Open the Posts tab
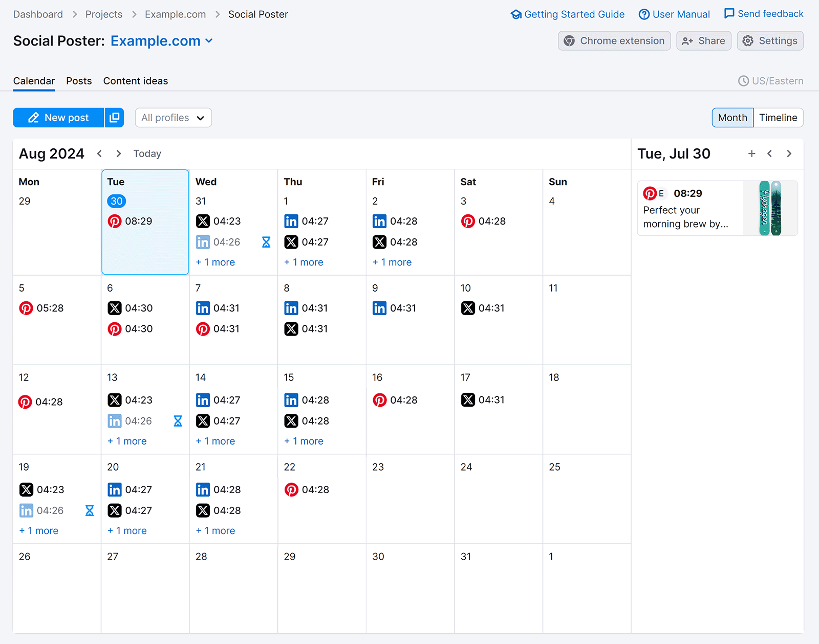 click(x=79, y=81)
